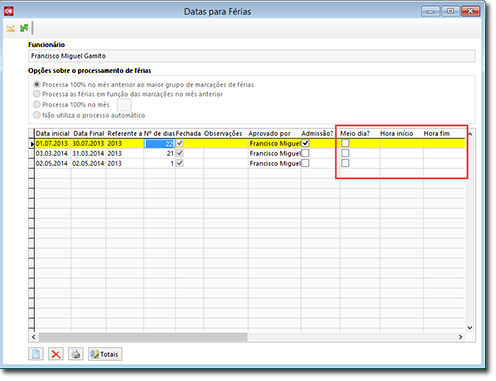
Task: Toggle Admissão checkbox for row 03.03.2014
Action: tap(305, 153)
